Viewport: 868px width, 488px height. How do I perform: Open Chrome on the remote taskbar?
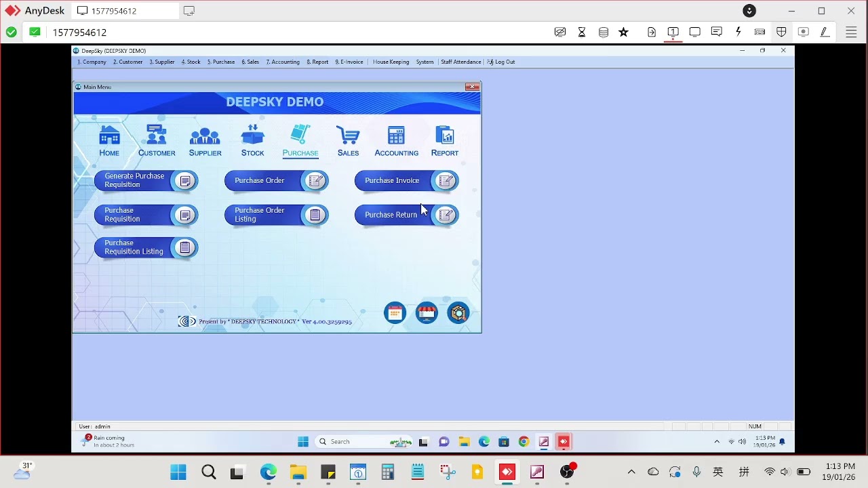[x=524, y=442]
